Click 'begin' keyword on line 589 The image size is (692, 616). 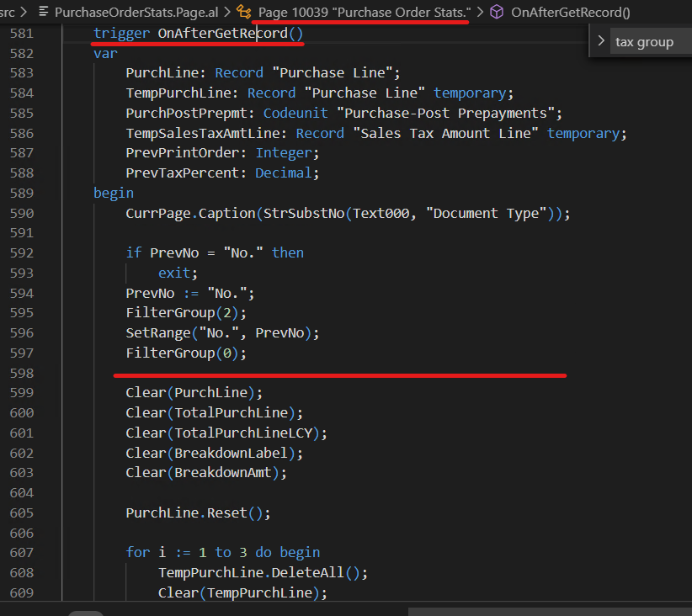click(x=114, y=194)
